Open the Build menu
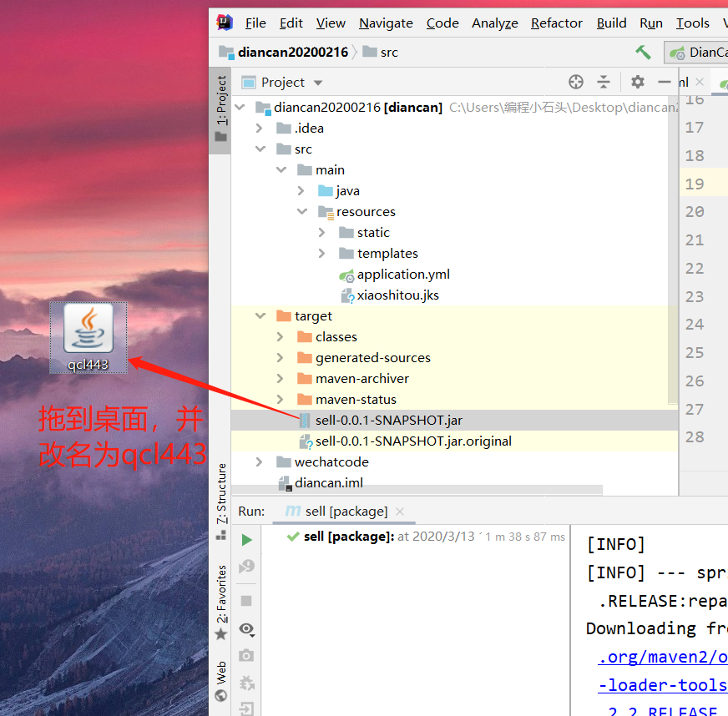 click(x=611, y=23)
